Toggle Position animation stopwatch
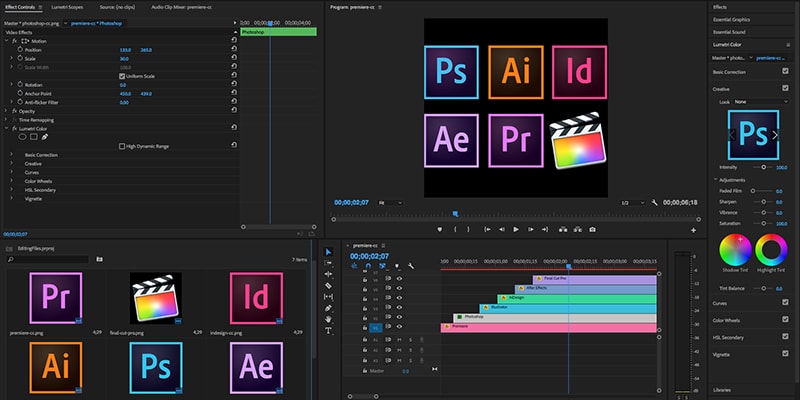Screen dimensions: 800x400 [20, 49]
